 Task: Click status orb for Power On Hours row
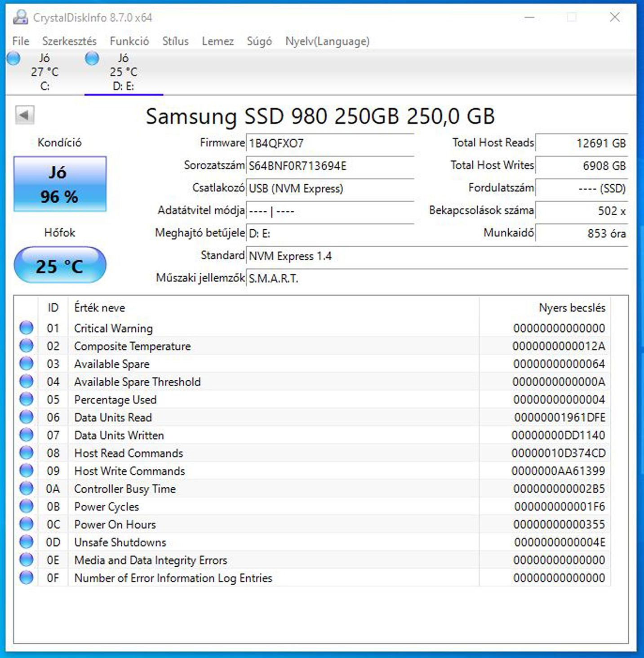pyautogui.click(x=27, y=524)
